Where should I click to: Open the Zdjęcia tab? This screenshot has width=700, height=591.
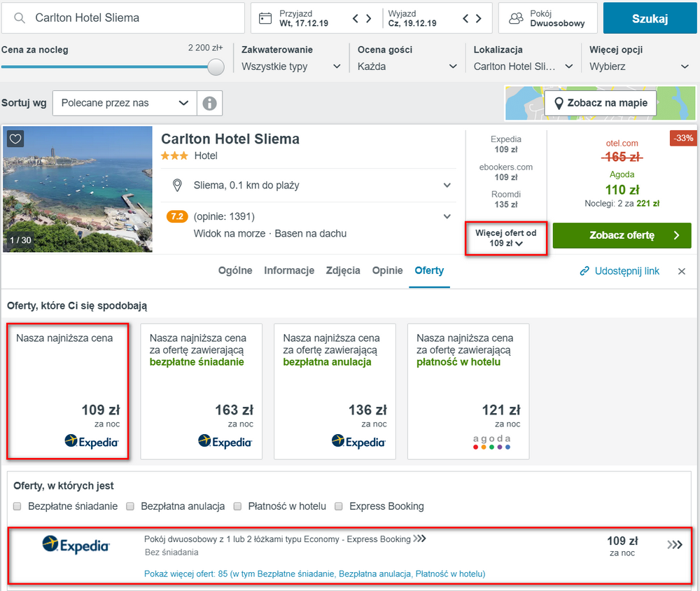(x=343, y=271)
